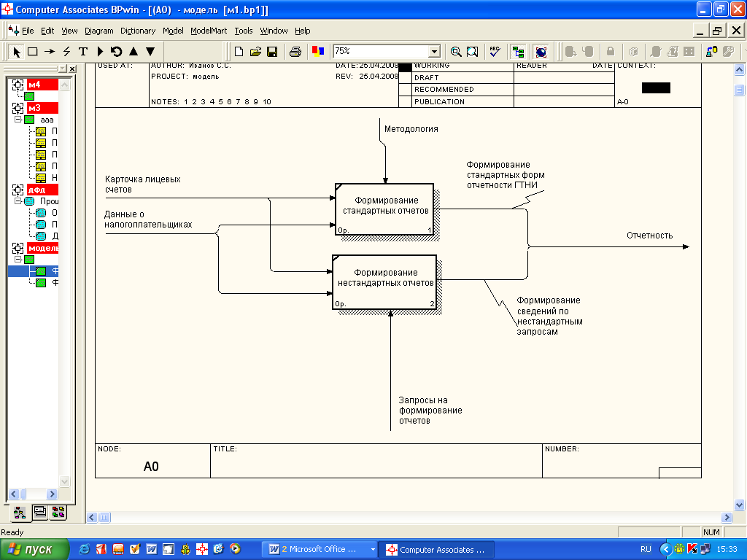Save the current model

pos(272,52)
